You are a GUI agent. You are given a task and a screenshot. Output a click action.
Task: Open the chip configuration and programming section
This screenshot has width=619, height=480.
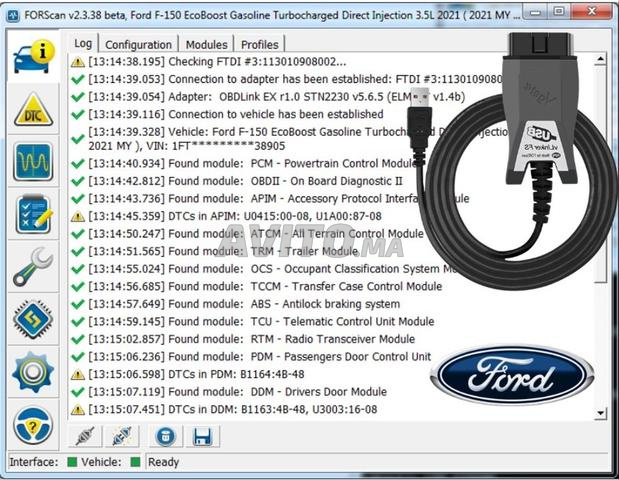[x=34, y=319]
